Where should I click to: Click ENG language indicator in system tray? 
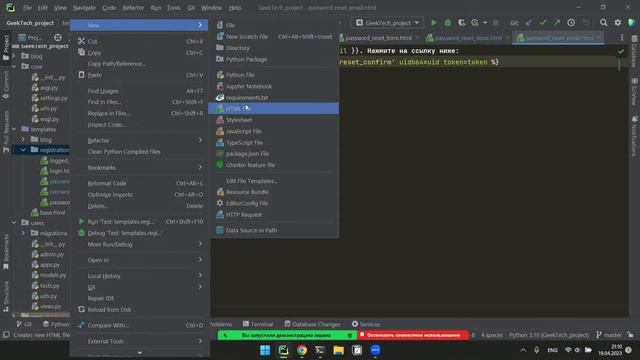[552, 350]
